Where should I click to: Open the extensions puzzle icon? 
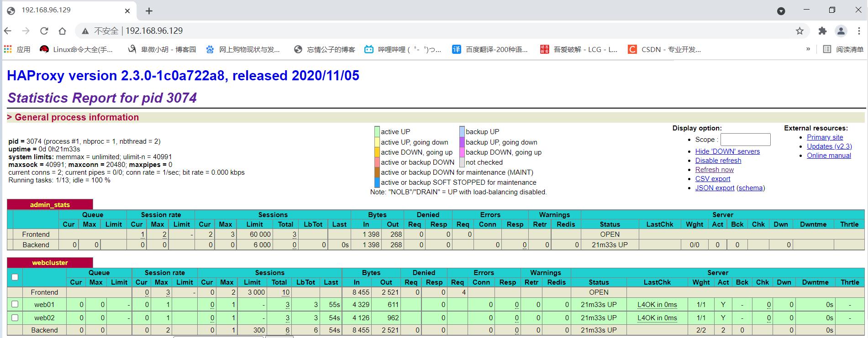(x=822, y=31)
